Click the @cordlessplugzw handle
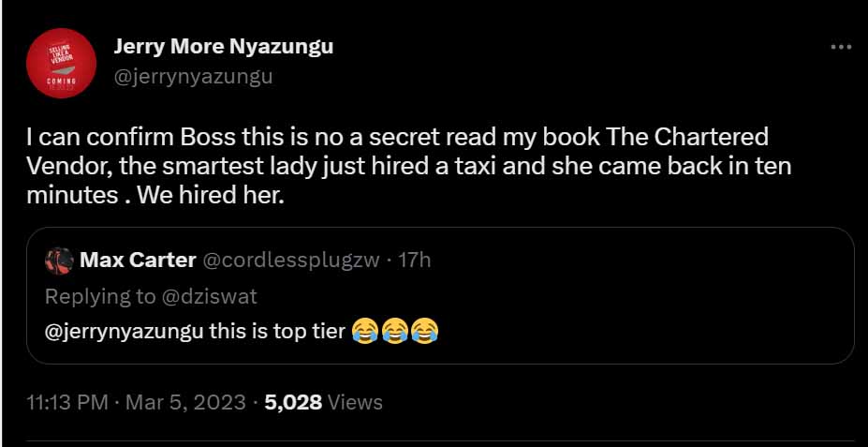Viewport: 868px width, 447px height. [291, 260]
